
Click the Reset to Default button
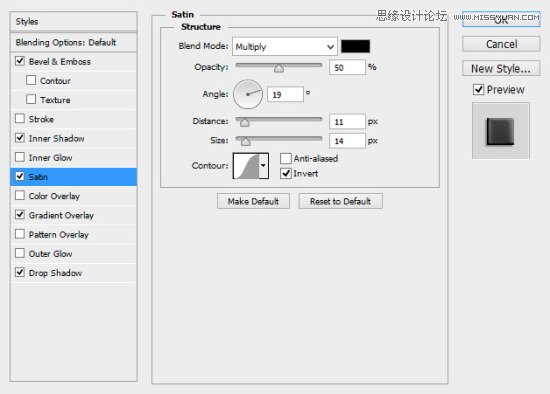tap(340, 201)
